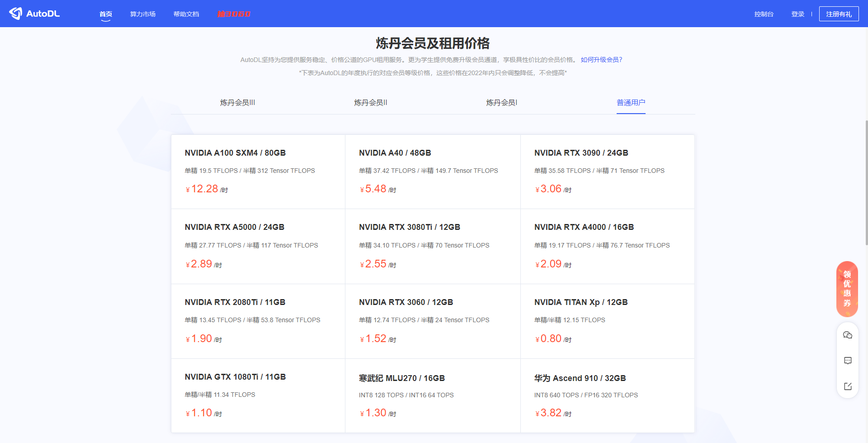The width and height of the screenshot is (868, 443).
Task: Open 帮助文档 from the navbar
Action: click(186, 14)
